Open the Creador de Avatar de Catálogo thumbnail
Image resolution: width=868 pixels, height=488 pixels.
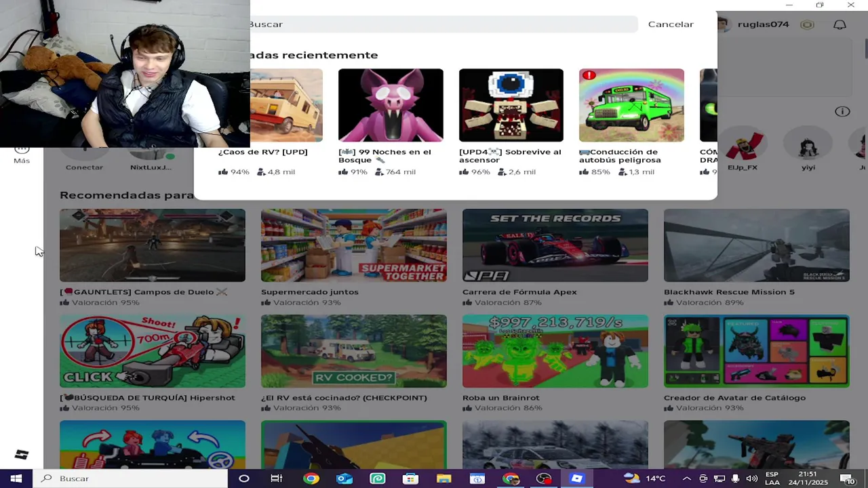pyautogui.click(x=757, y=351)
